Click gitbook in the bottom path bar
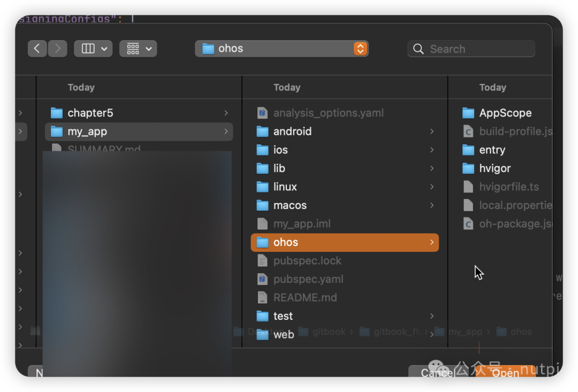The width and height of the screenshot is (578, 392). pyautogui.click(x=329, y=332)
